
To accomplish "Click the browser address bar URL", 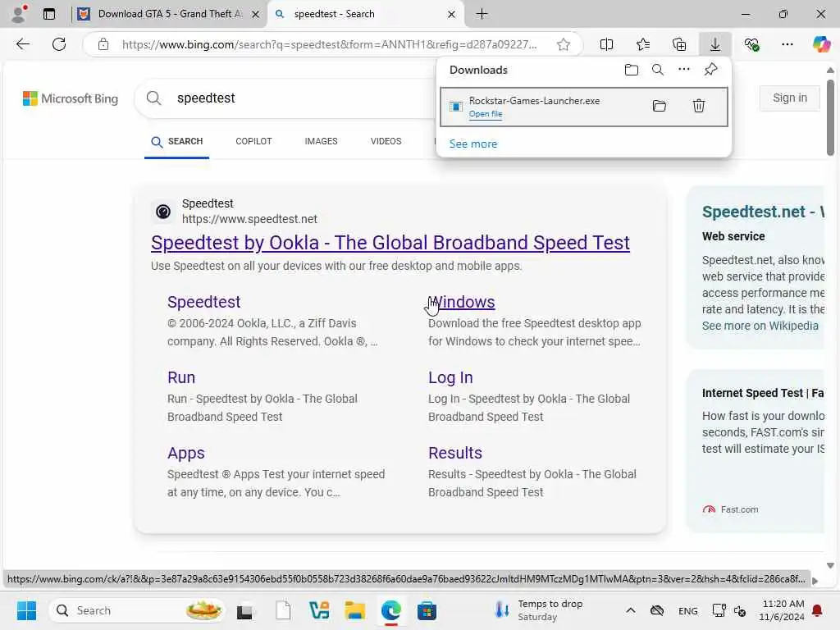I will point(329,44).
